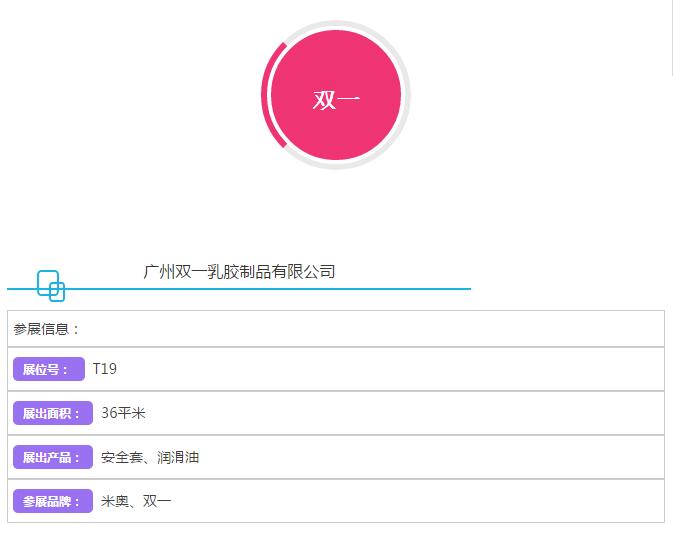The width and height of the screenshot is (673, 536).
Task: Click the purple 展出产品 label
Action: click(51, 457)
